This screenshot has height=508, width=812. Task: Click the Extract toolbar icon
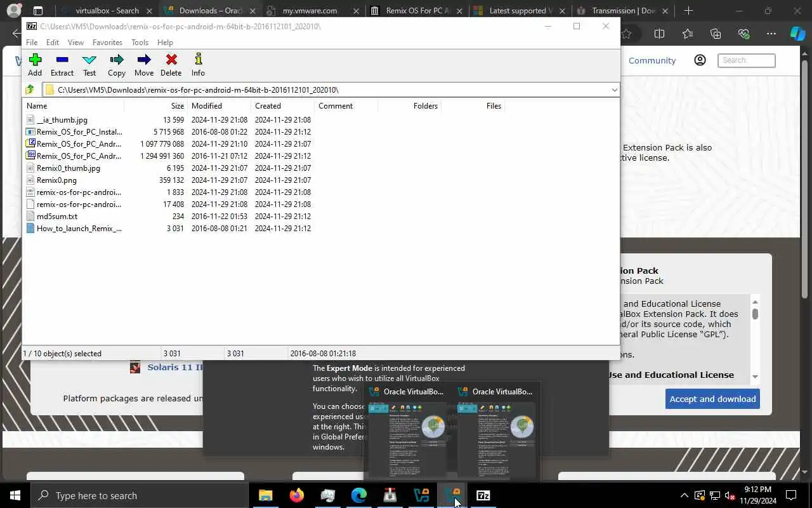click(x=62, y=65)
